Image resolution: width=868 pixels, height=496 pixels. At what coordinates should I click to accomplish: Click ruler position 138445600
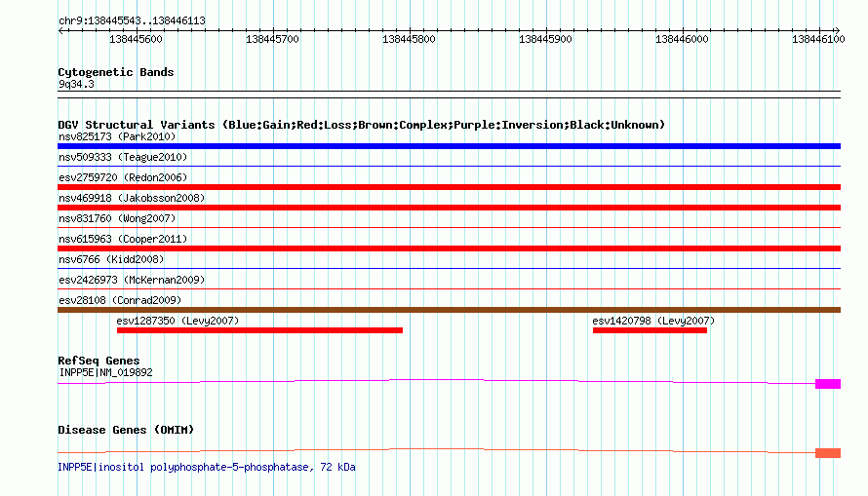pyautogui.click(x=136, y=39)
